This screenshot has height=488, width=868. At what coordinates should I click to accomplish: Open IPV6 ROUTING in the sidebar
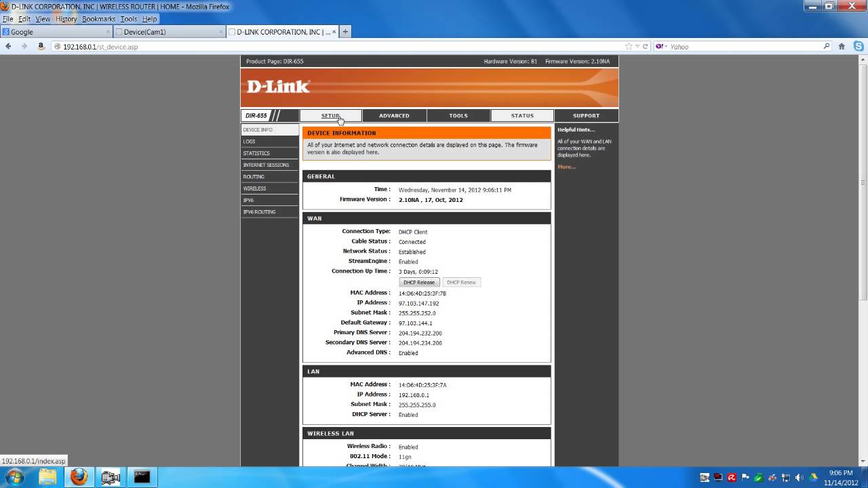(270, 212)
